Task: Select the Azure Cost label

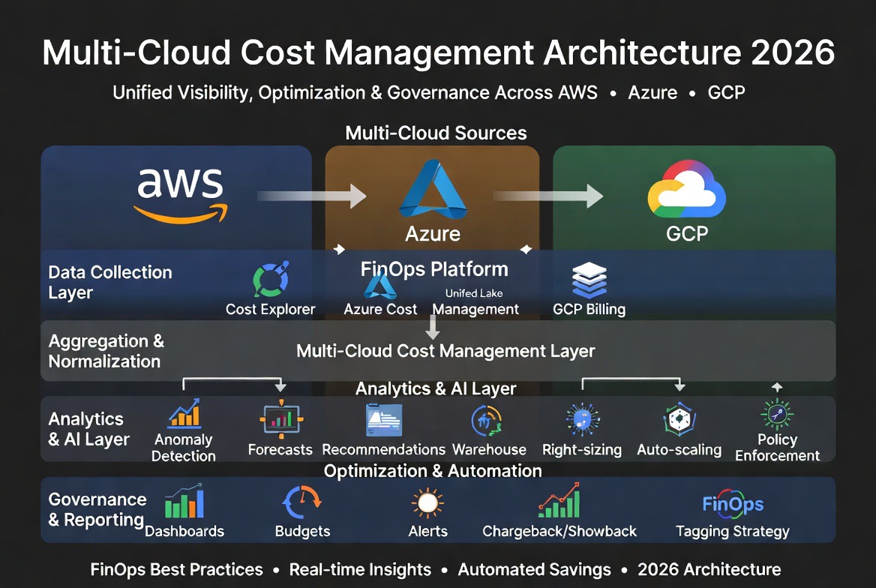Action: click(380, 309)
